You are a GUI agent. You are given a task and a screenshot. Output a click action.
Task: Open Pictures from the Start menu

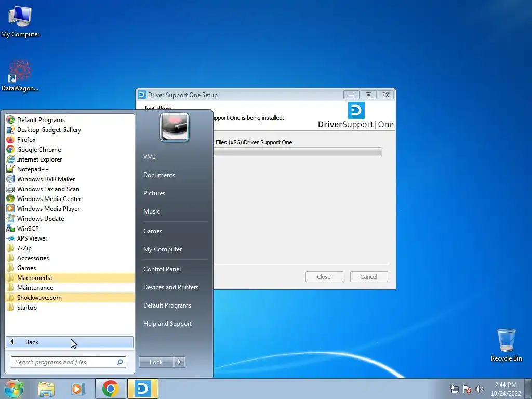154,193
